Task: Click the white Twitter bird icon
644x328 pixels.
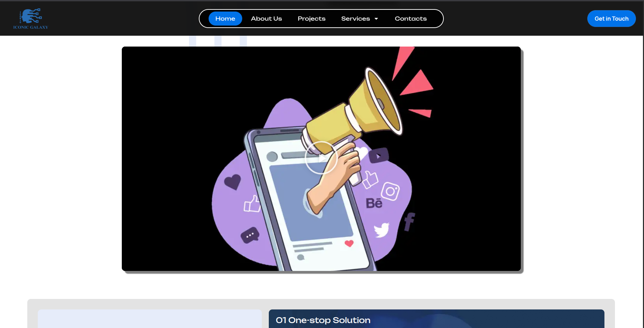Action: click(x=381, y=230)
